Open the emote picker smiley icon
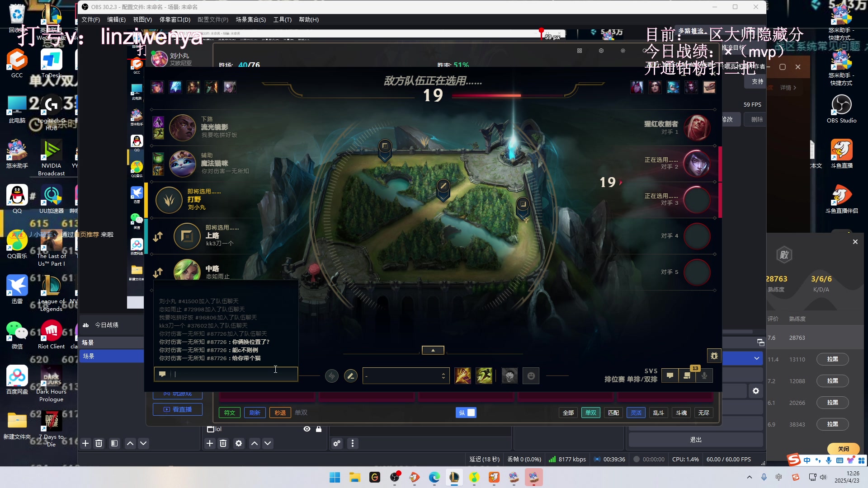868x488 pixels. coord(531,376)
